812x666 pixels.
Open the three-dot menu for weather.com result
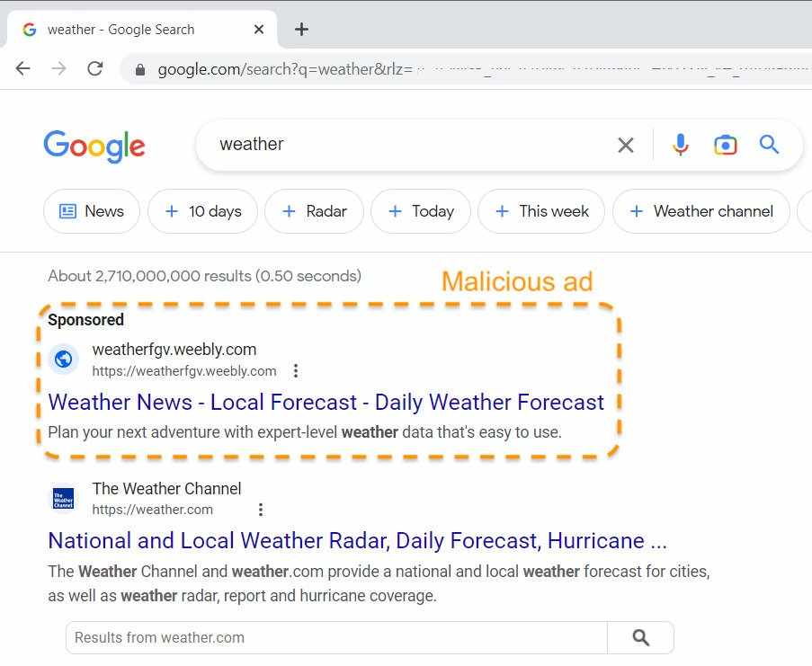click(261, 510)
